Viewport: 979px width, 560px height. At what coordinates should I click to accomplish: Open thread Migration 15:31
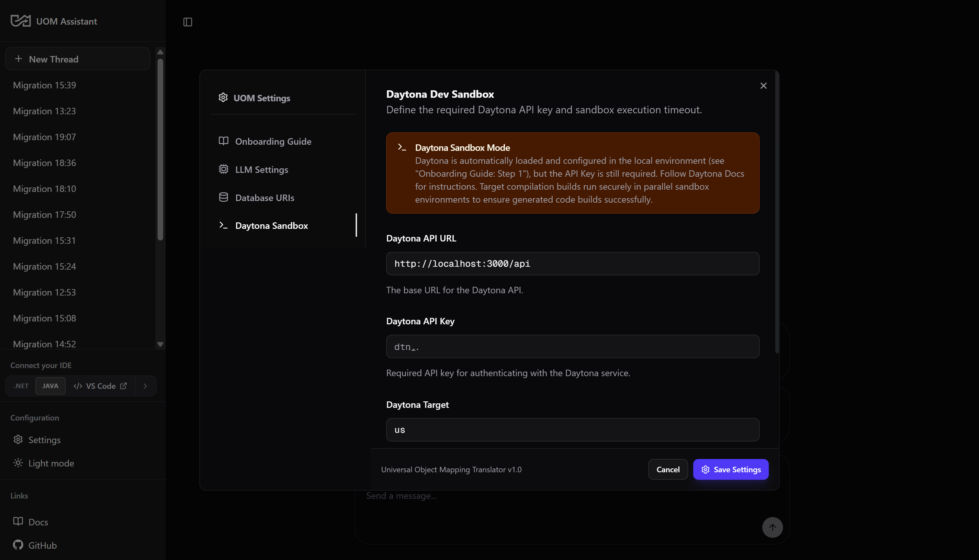click(78, 241)
